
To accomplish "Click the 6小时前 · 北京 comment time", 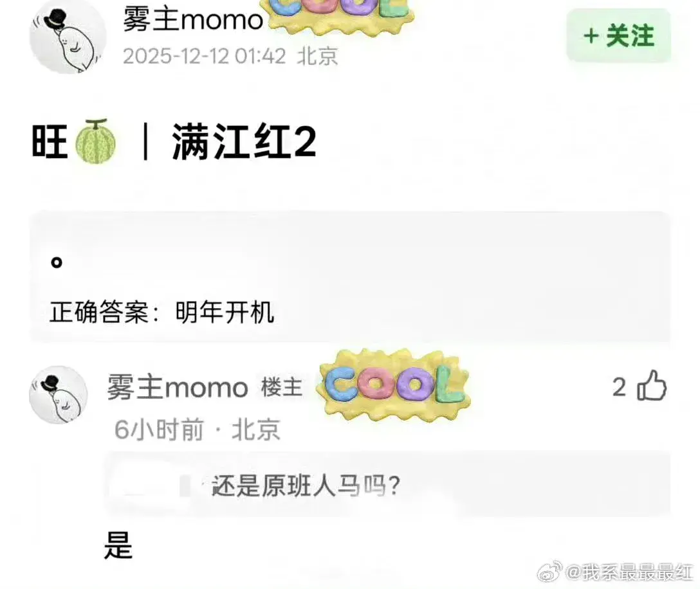I will point(198,430).
